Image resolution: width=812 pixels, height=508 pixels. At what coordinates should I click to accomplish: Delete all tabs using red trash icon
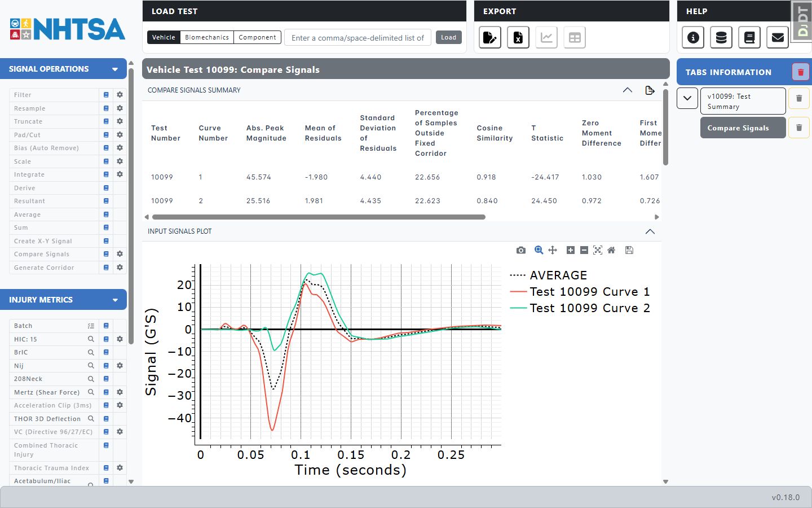coord(800,72)
